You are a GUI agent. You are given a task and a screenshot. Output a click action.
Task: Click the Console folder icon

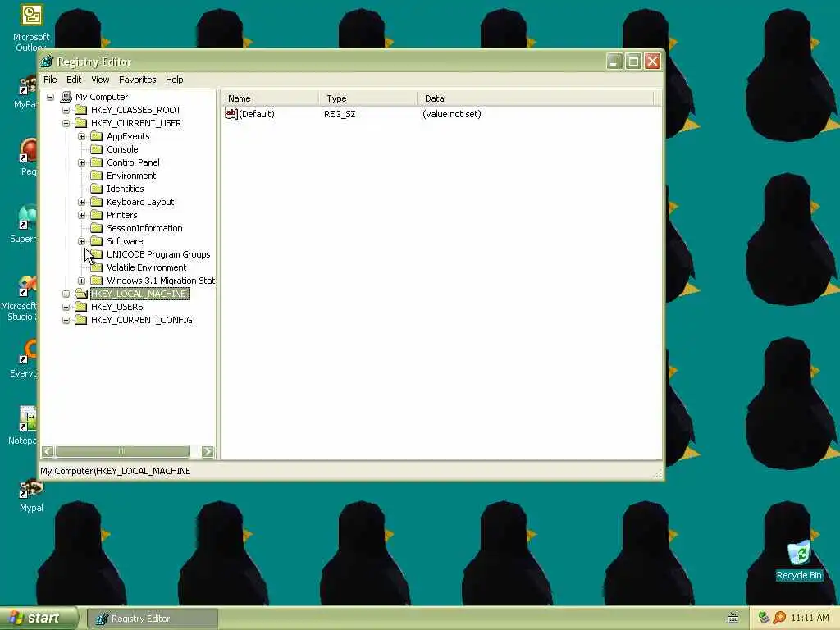pos(97,149)
